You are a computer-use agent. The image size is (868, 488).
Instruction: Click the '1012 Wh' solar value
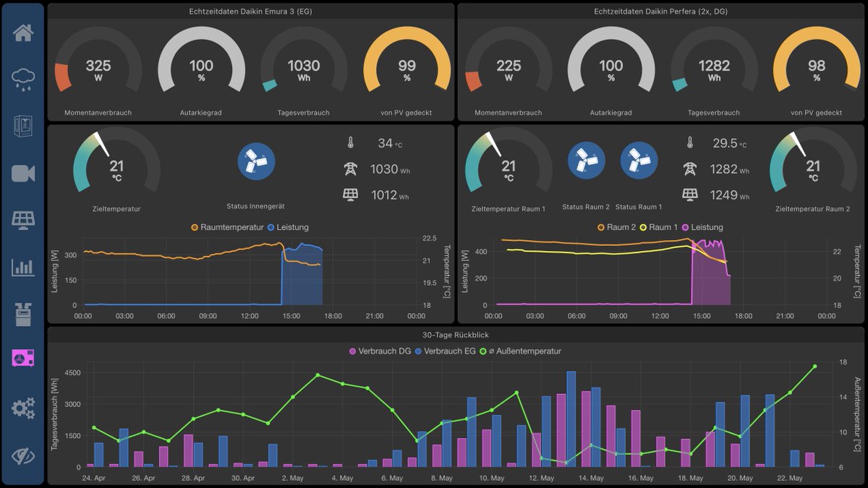pyautogui.click(x=391, y=194)
